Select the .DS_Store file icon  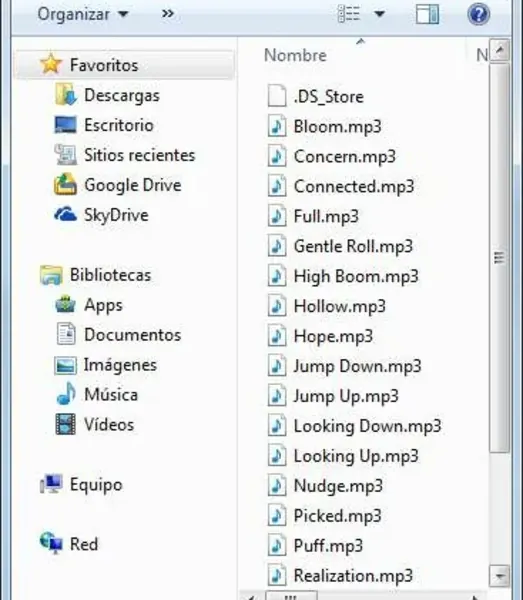(277, 96)
